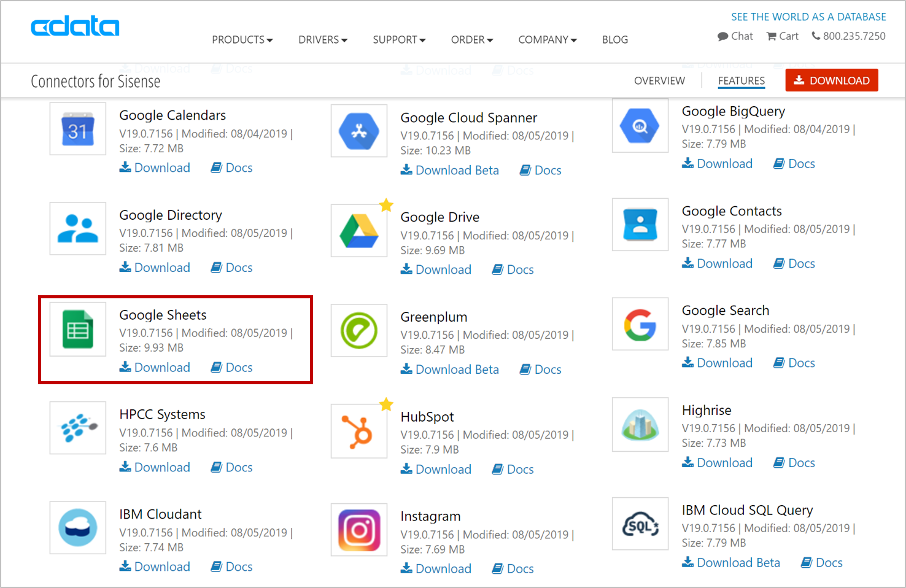Click the Google Sheets title text
906x588 pixels.
click(163, 315)
